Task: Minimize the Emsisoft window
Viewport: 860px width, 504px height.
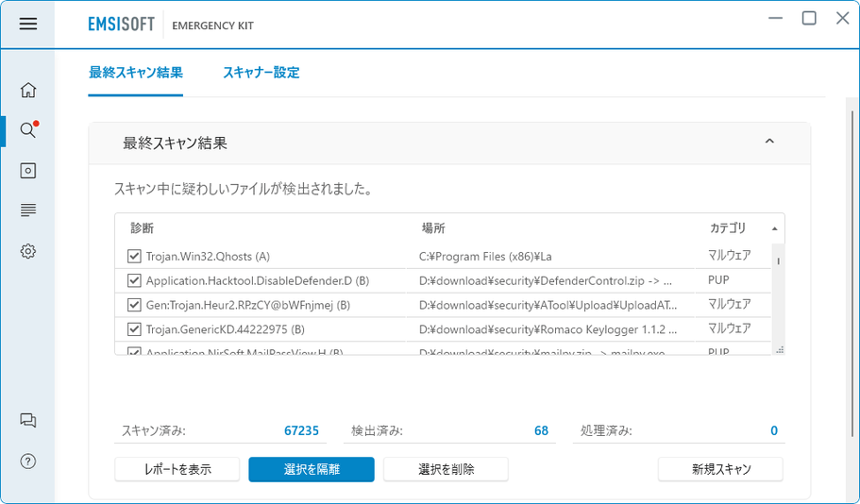Action: [776, 18]
